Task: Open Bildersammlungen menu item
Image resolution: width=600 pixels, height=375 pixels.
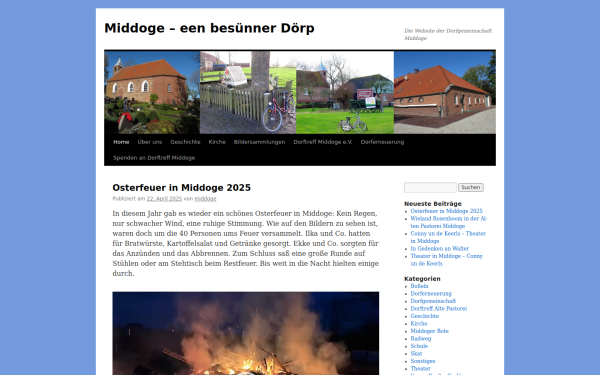Action: pyautogui.click(x=259, y=142)
